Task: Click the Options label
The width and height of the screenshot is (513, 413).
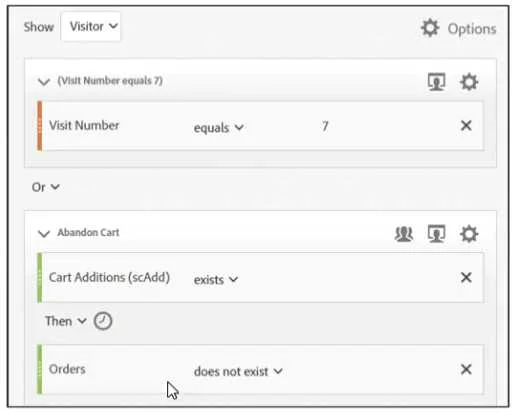Action: click(x=472, y=29)
